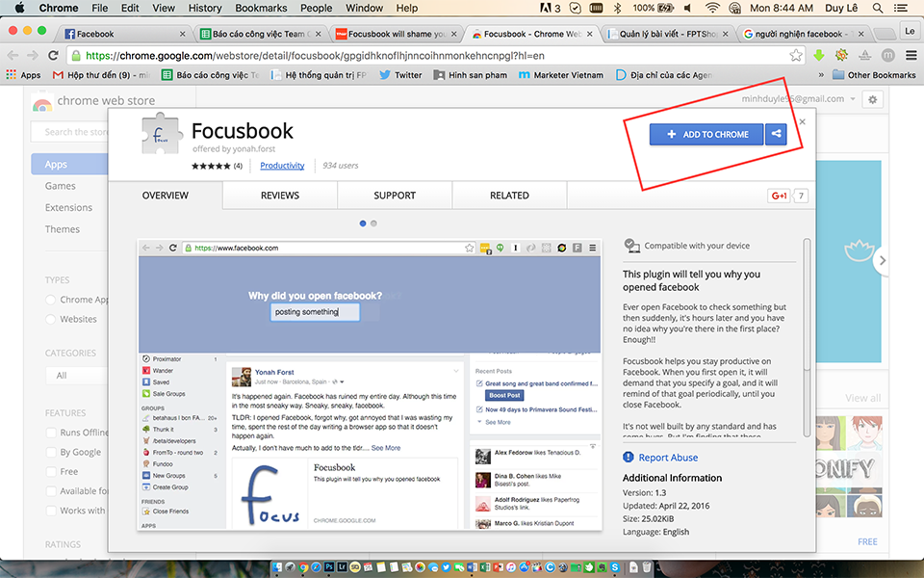Go forward to the next page
The image size is (924, 578).
click(x=33, y=56)
